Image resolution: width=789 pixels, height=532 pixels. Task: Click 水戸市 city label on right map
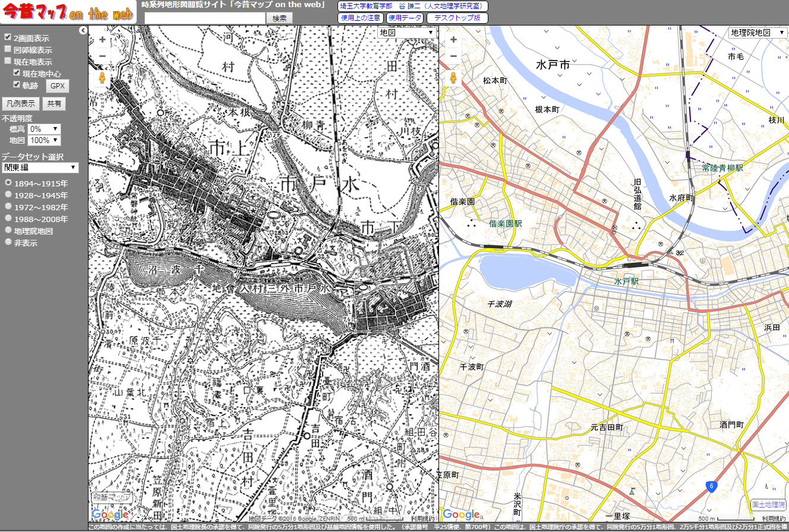(x=553, y=64)
